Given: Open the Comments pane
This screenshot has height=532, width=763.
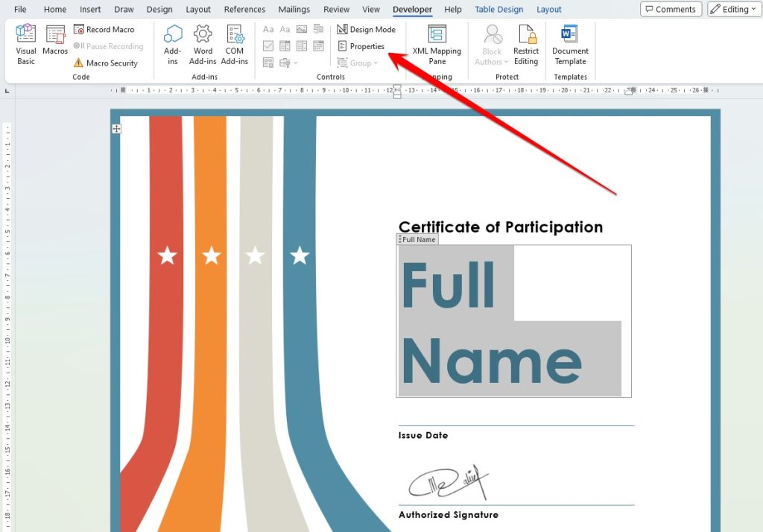Looking at the screenshot, I should point(670,9).
